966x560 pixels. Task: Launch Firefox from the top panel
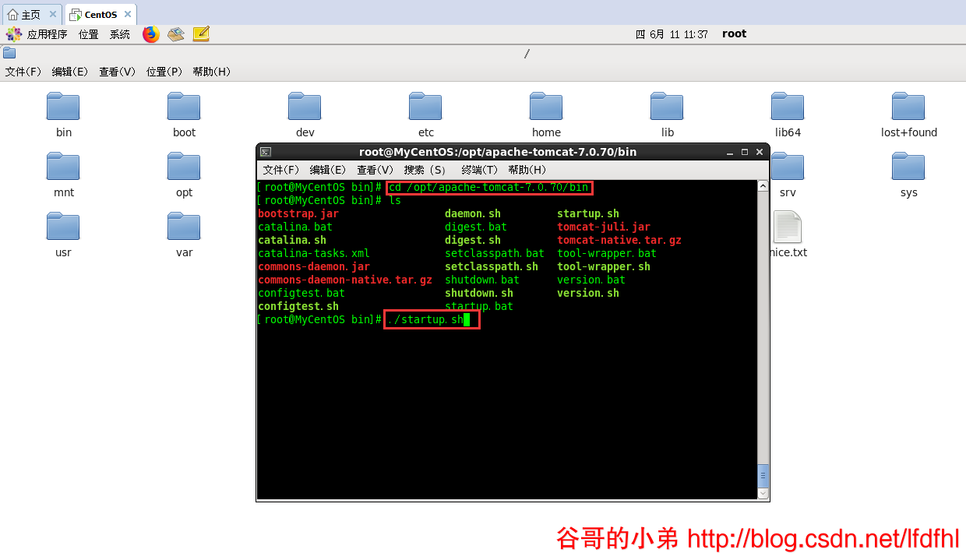coord(151,34)
